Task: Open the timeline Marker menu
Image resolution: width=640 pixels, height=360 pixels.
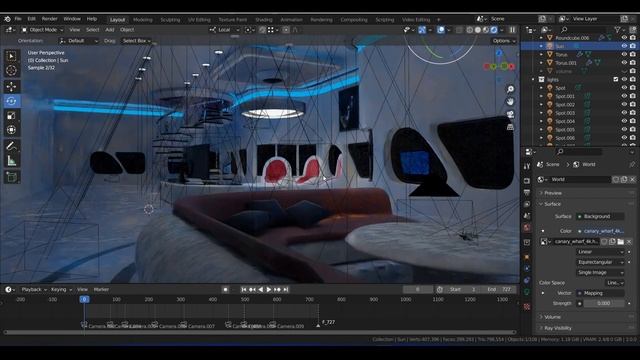Action: click(101, 289)
